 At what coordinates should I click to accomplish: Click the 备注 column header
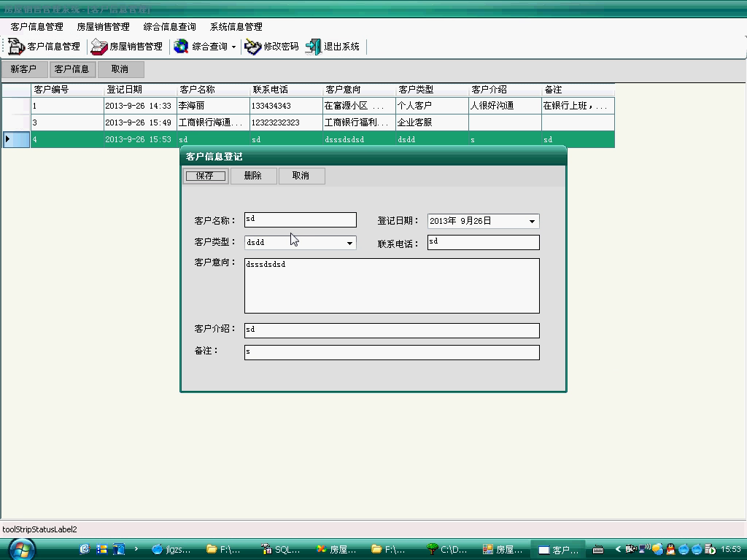578,90
